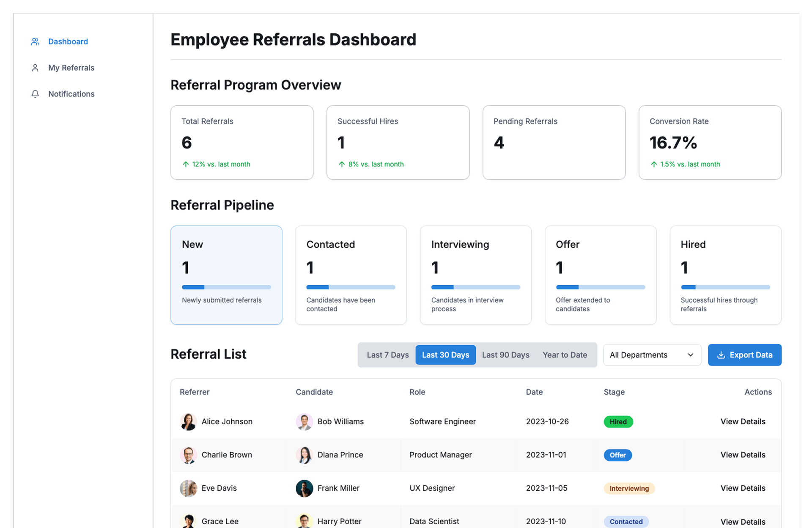Click the Offer stage badge for Diana Prince
The width and height of the screenshot is (812, 528).
point(617,455)
